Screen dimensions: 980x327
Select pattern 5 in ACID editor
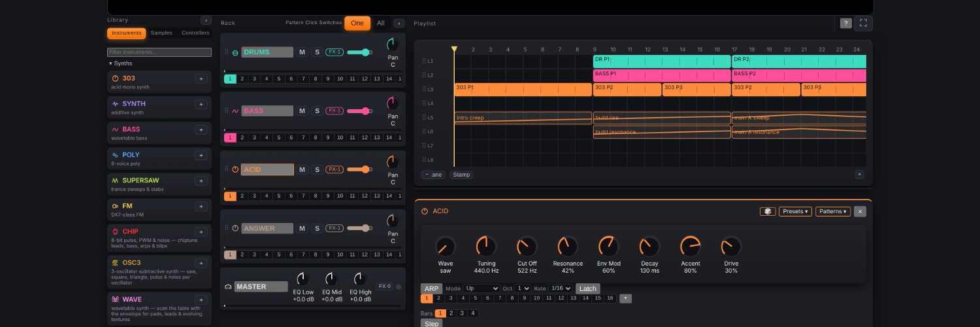coord(475,298)
